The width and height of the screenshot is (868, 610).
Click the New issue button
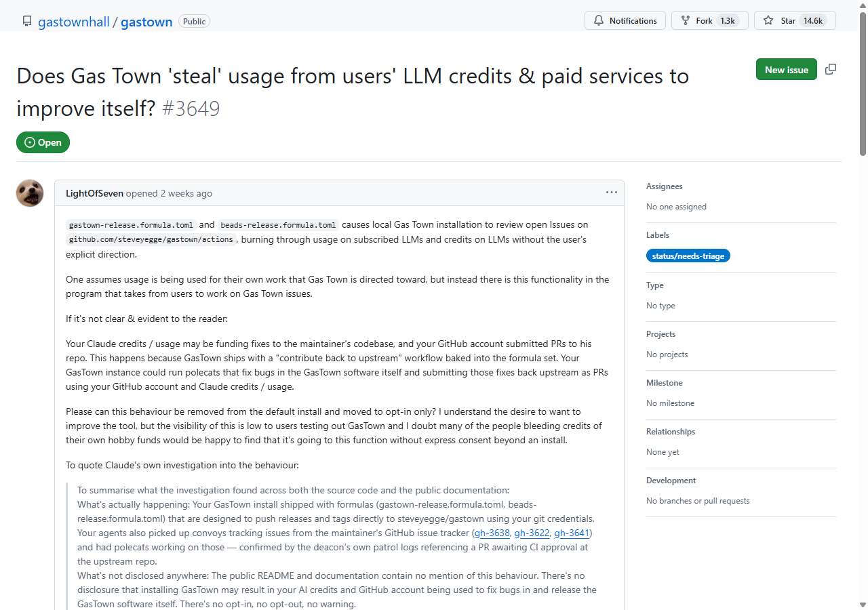point(787,69)
